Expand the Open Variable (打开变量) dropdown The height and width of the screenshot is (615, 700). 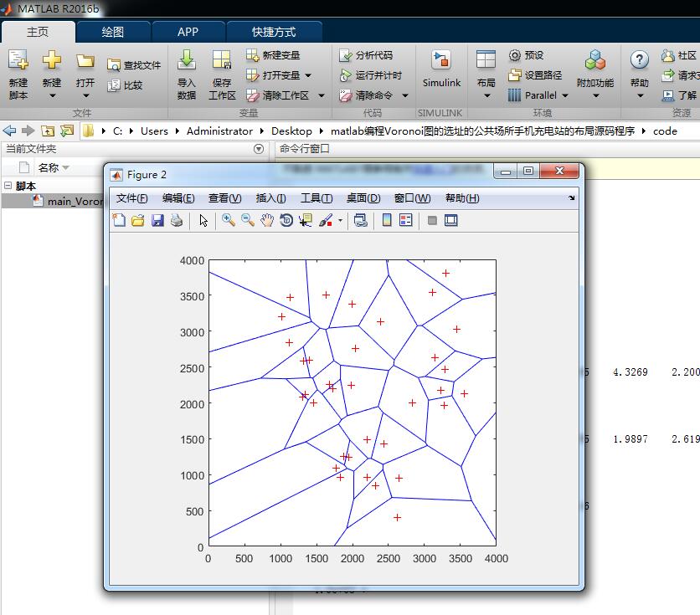(x=308, y=75)
